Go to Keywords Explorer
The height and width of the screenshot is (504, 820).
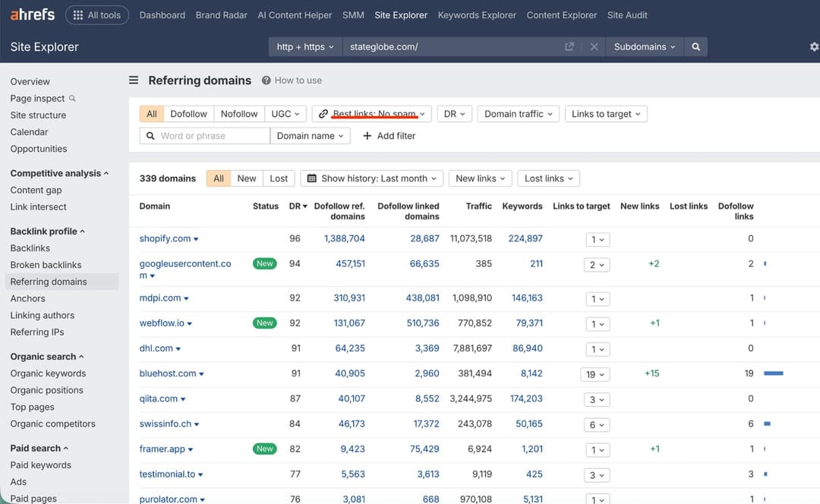tap(477, 15)
